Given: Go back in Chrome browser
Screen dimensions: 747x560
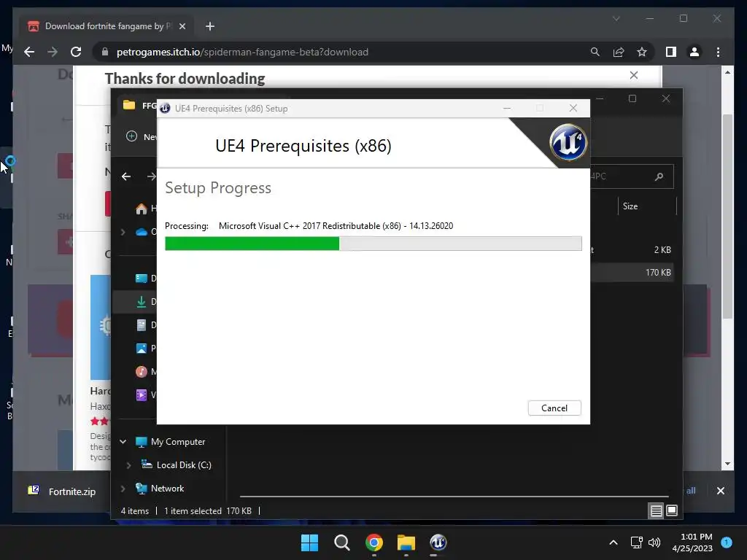Looking at the screenshot, I should (29, 52).
